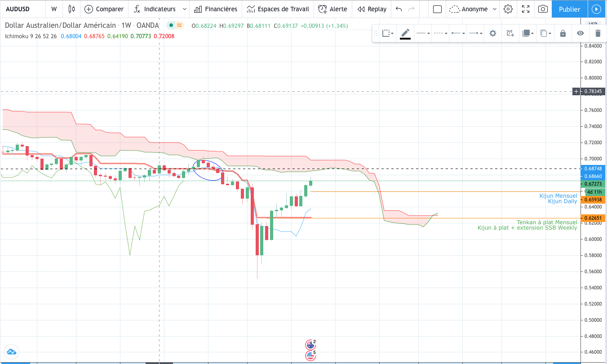Select the Ichimoku 9 26 52 26 legend
The height and width of the screenshot is (364, 607).
(31, 36)
